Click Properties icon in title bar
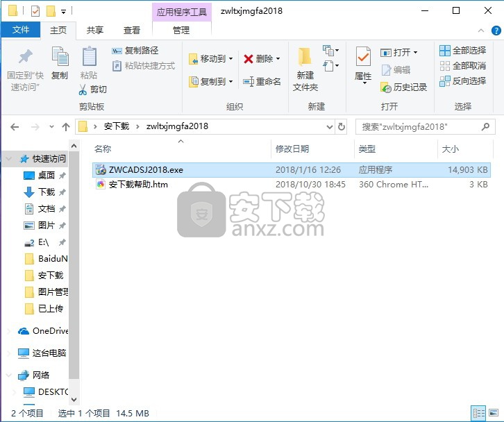 [x=35, y=12]
